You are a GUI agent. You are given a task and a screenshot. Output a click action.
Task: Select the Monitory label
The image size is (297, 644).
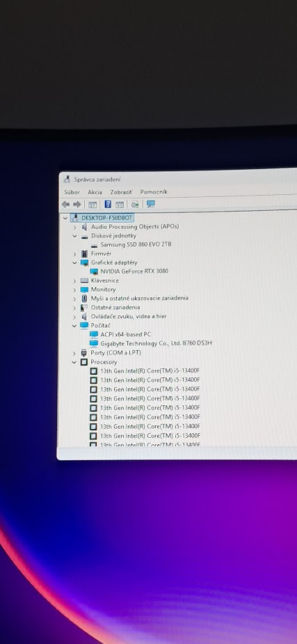(104, 290)
